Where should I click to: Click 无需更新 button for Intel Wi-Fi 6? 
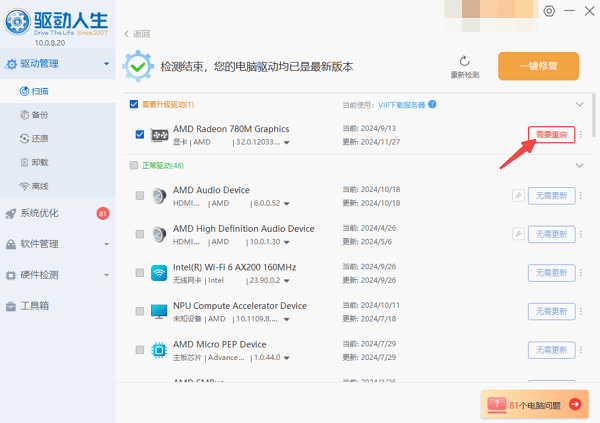pyautogui.click(x=551, y=273)
